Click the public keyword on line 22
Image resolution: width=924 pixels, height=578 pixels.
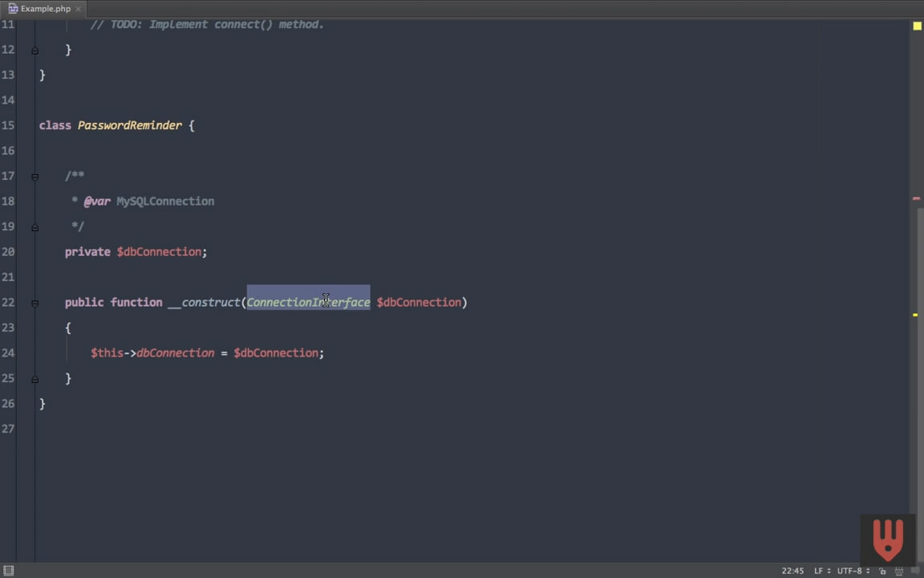84,302
